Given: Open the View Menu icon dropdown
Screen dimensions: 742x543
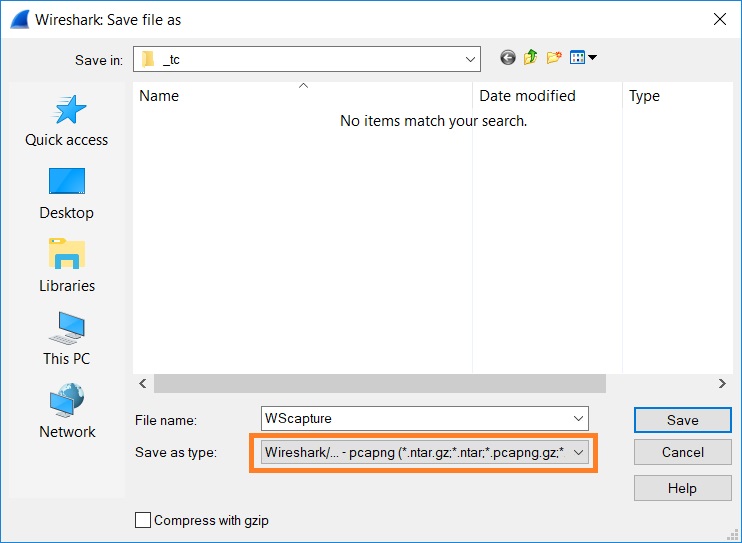Looking at the screenshot, I should pyautogui.click(x=583, y=58).
